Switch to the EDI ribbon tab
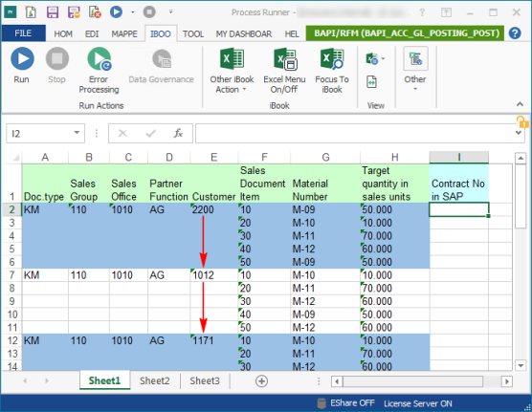This screenshot has height=412, width=532. tap(92, 33)
